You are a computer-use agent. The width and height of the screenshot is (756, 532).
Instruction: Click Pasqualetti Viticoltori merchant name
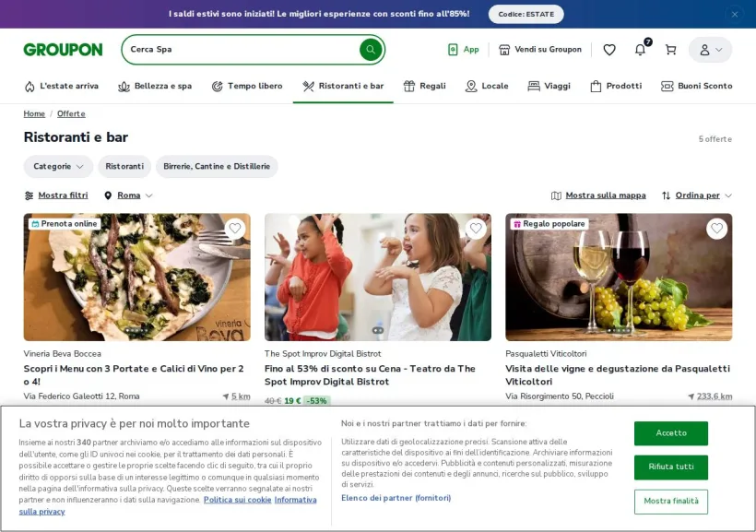tap(546, 353)
